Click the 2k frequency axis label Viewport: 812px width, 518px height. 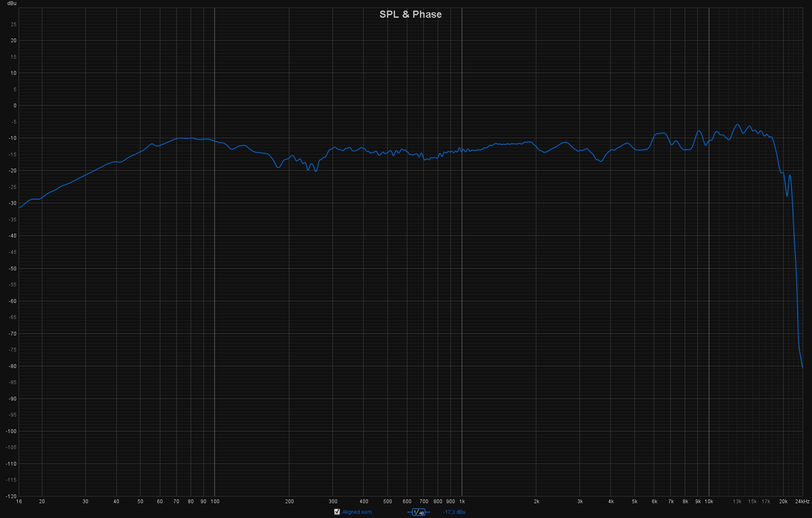tap(536, 502)
